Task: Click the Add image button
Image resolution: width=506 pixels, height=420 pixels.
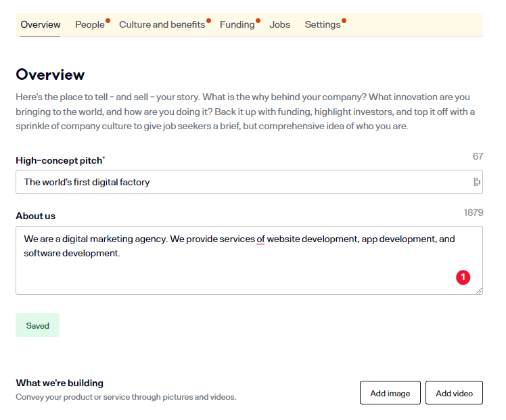Action: point(390,393)
